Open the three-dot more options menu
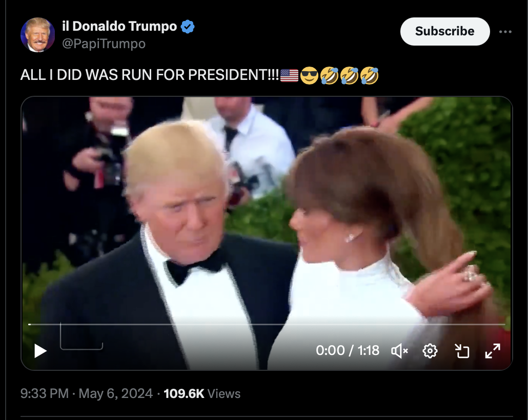The width and height of the screenshot is (528, 420). point(505,32)
